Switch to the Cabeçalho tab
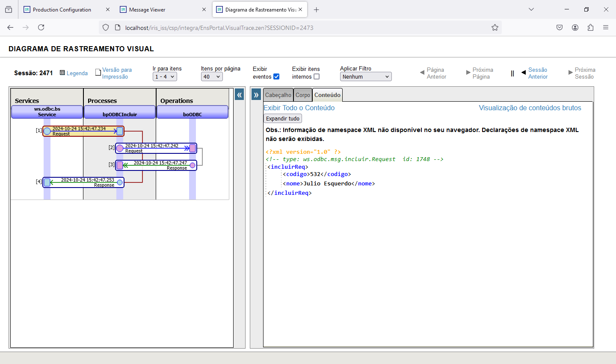 (278, 95)
